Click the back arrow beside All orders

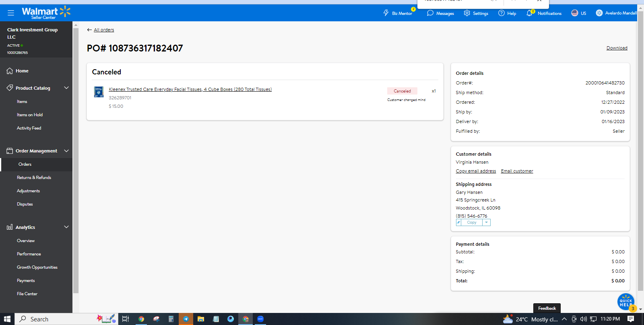[89, 30]
